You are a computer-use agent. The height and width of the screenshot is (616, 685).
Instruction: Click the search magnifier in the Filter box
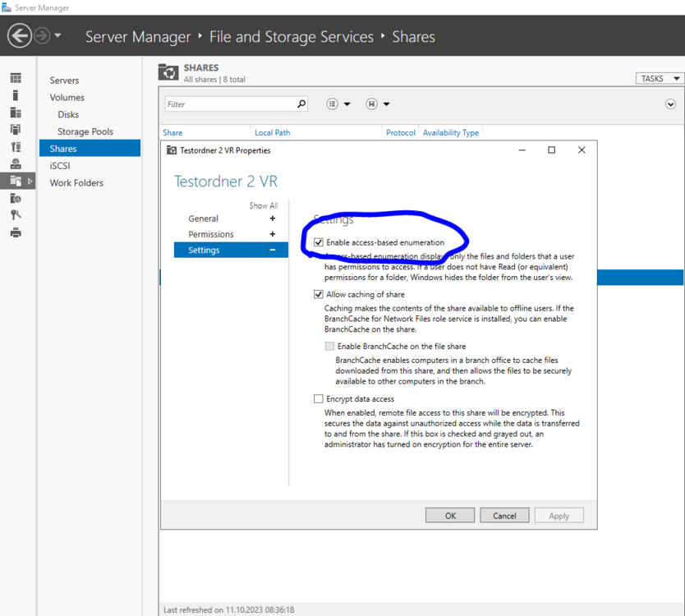[301, 104]
